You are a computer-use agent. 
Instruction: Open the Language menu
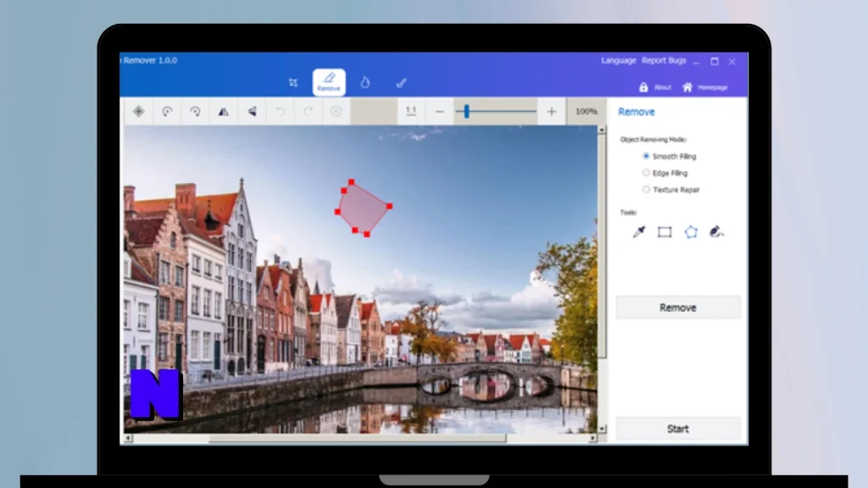pos(618,60)
